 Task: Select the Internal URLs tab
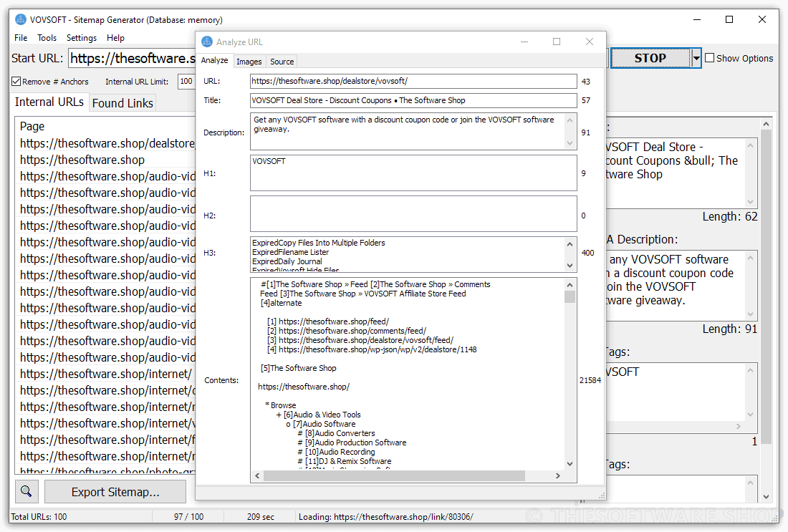(x=49, y=102)
